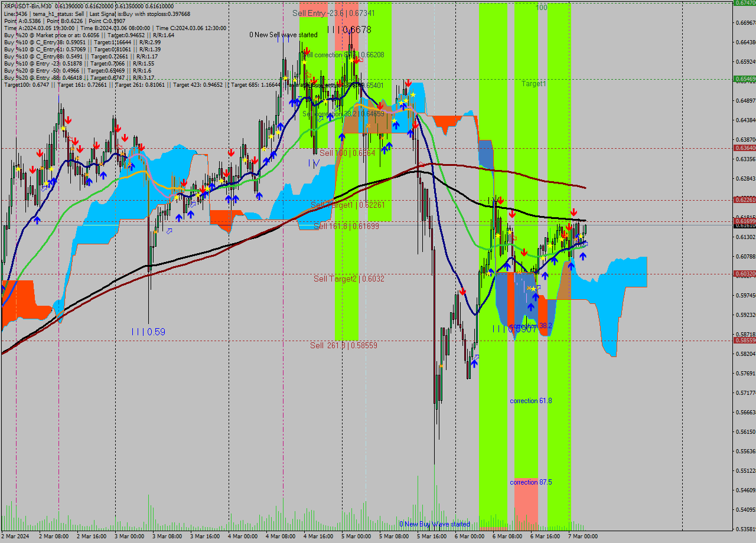Viewport: 756px width, 543px height.
Task: Click the red 0.63640 price tag
Action: pyautogui.click(x=744, y=148)
